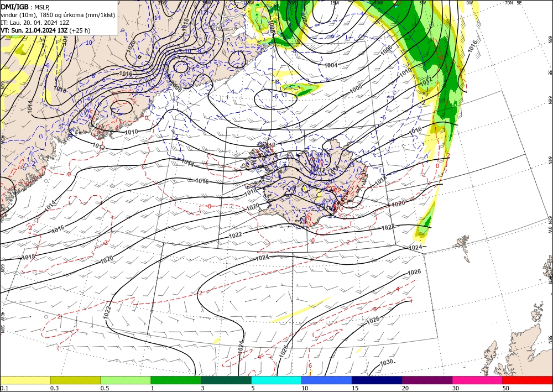Screen dimensions: 553x392
Task: Click the legend scale value 0.3
Action: pyautogui.click(x=54, y=388)
